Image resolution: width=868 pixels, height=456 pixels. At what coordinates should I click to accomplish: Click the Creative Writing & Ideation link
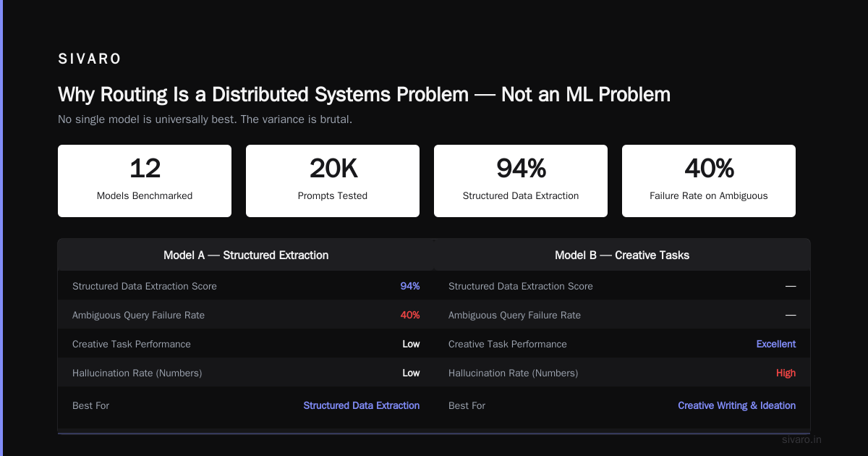click(736, 405)
